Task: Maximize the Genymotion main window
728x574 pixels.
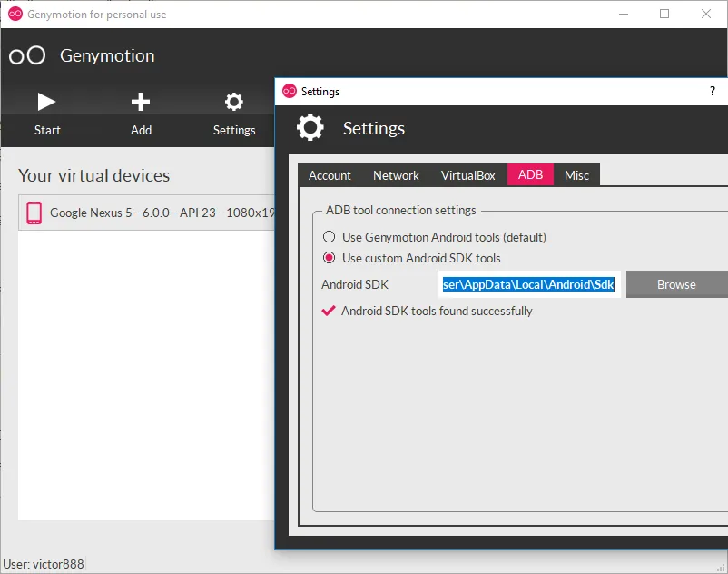Action: (664, 14)
